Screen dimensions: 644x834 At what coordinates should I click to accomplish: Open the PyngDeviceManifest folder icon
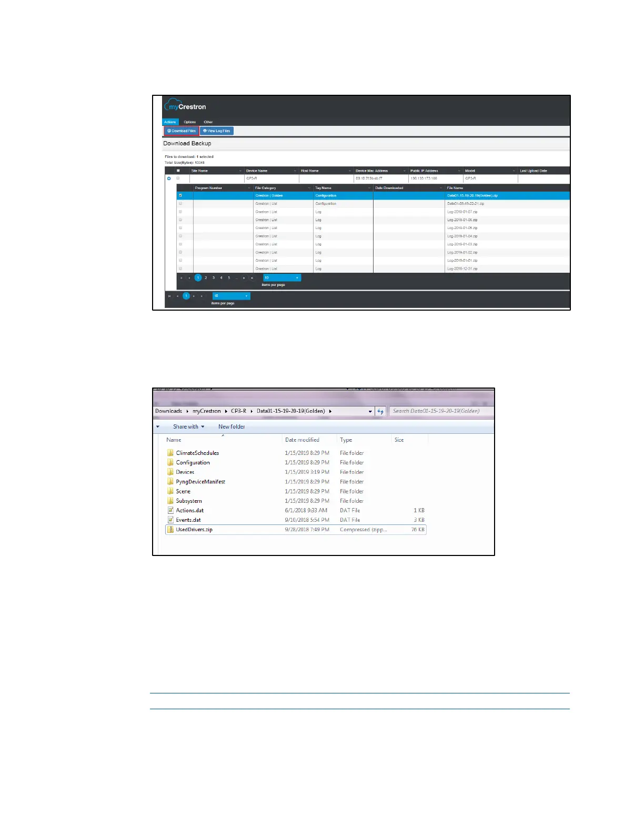170,481
